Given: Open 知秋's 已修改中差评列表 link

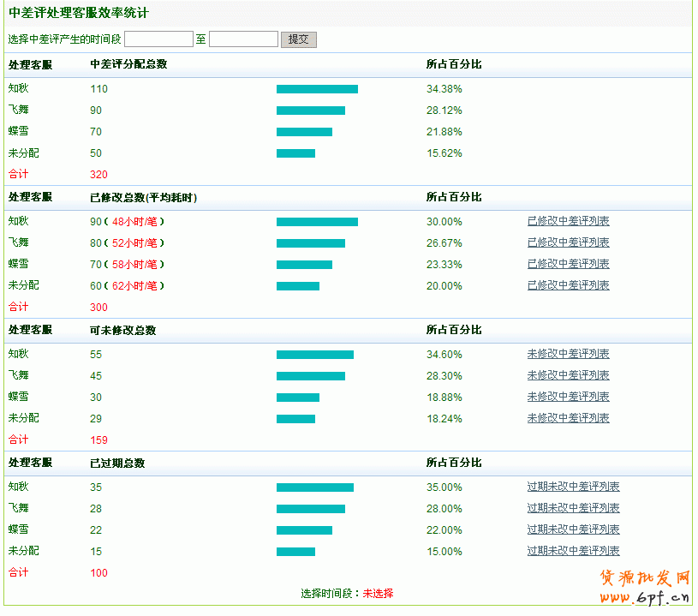Looking at the screenshot, I should pyautogui.click(x=567, y=221).
